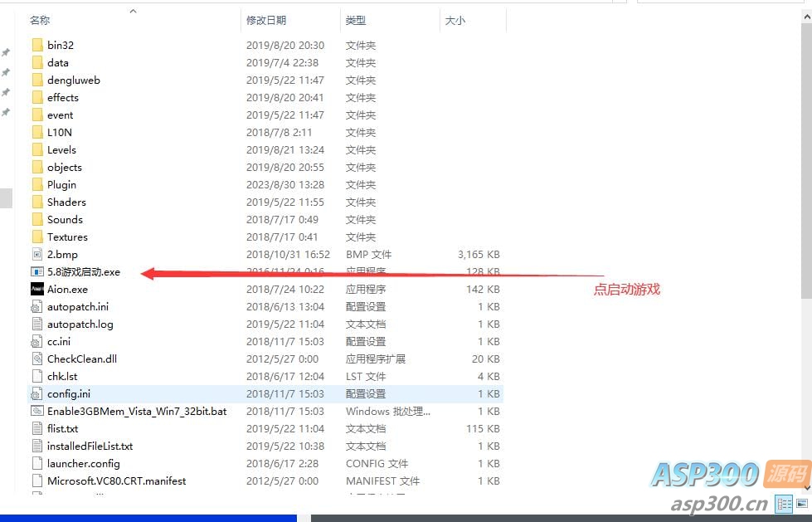The height and width of the screenshot is (522, 812).
Task: Click the flist.txt document icon
Action: pyautogui.click(x=37, y=429)
